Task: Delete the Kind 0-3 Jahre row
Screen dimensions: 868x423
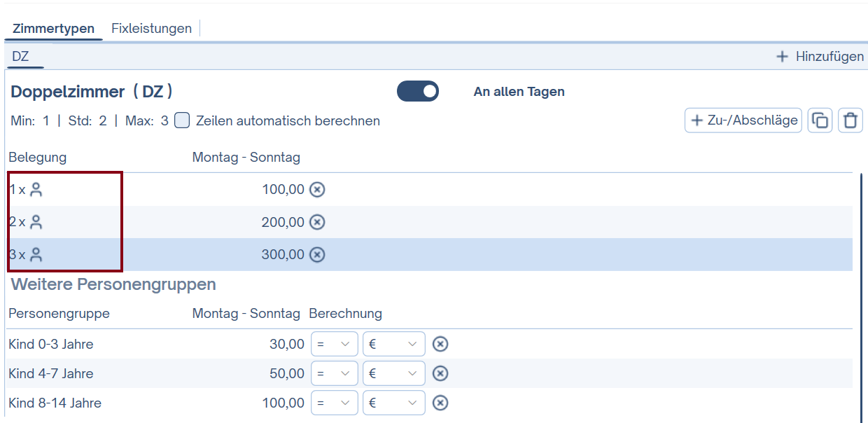Action: [440, 344]
